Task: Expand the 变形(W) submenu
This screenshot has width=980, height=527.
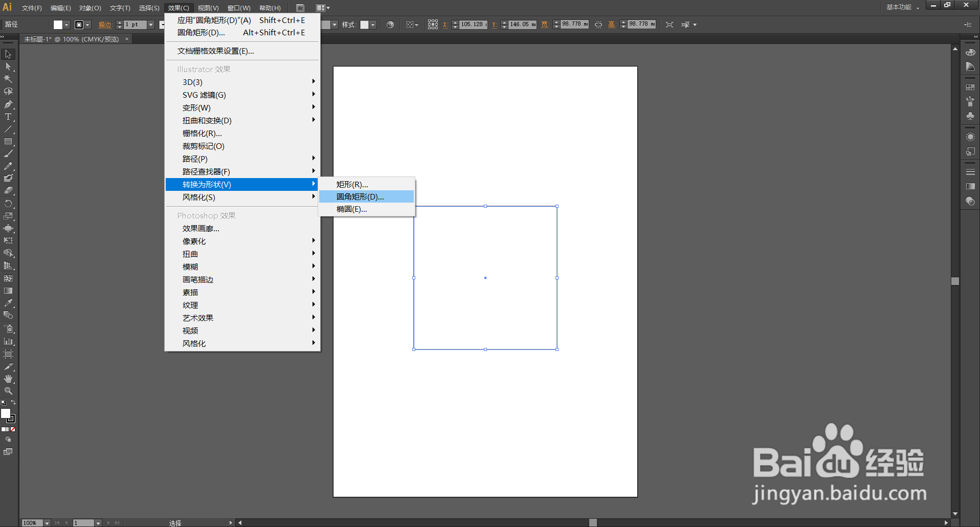Action: 242,107
